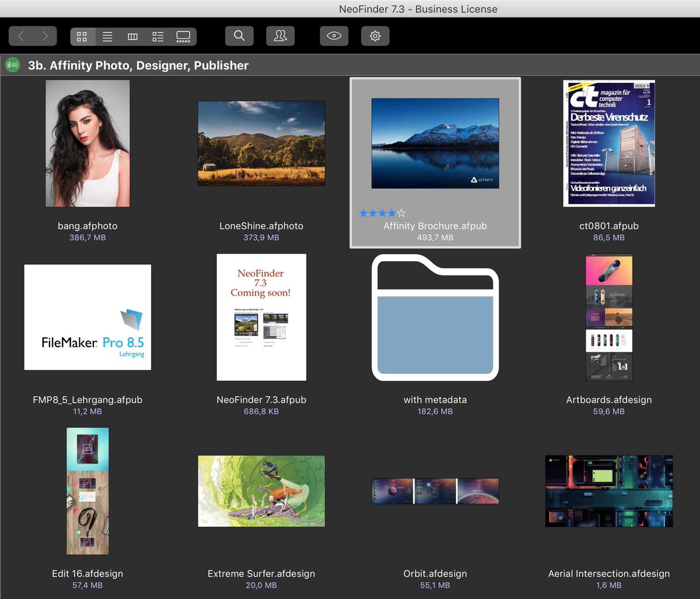Click the 182,6 MB size label
Screen dimensions: 700x599
click(435, 411)
